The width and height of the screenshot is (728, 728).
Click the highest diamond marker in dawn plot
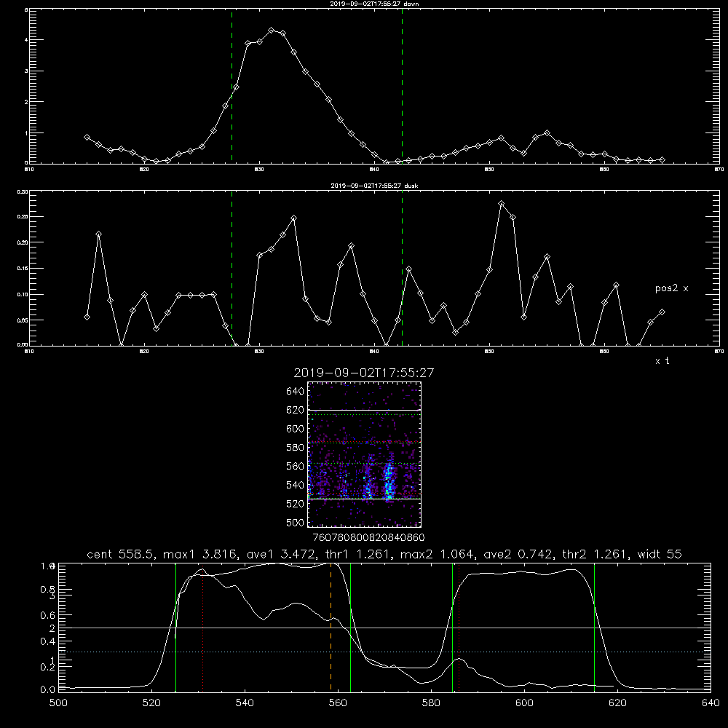[x=272, y=30]
